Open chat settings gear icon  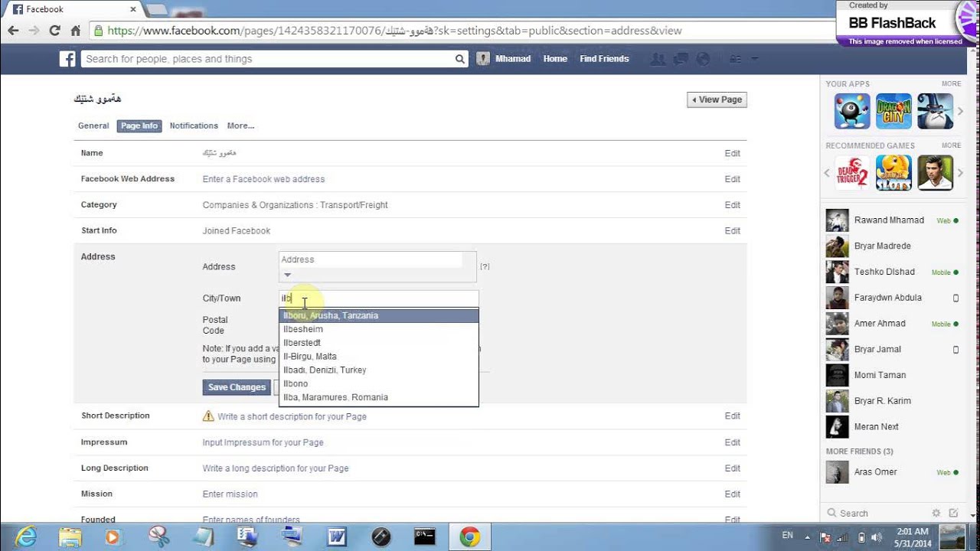click(936, 513)
